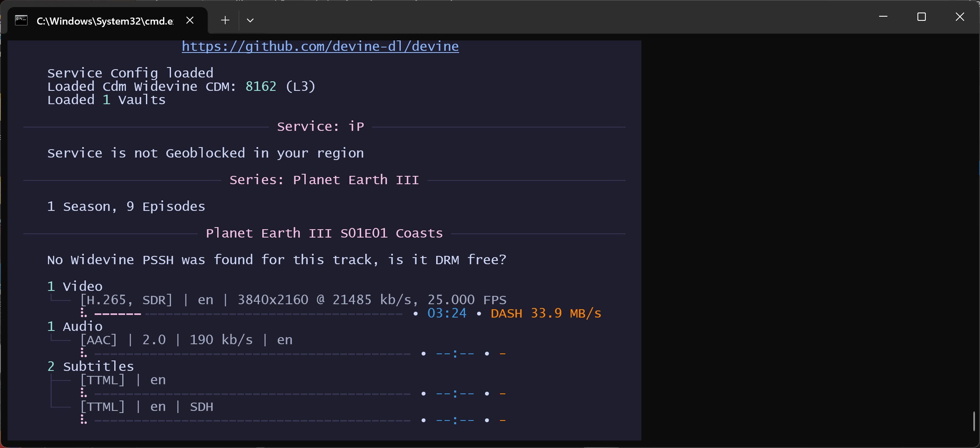980x448 pixels.
Task: Open a new terminal tab with plus
Action: [x=225, y=20]
